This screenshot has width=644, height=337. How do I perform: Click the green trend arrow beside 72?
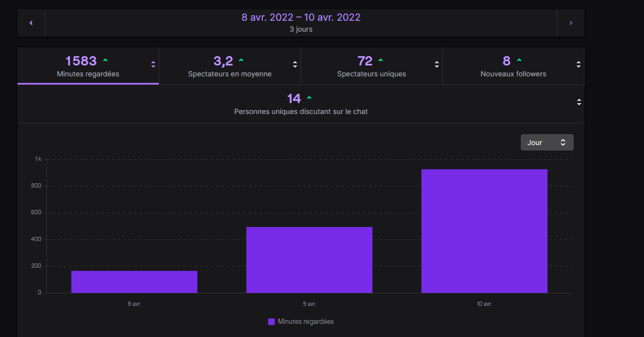coord(381,61)
